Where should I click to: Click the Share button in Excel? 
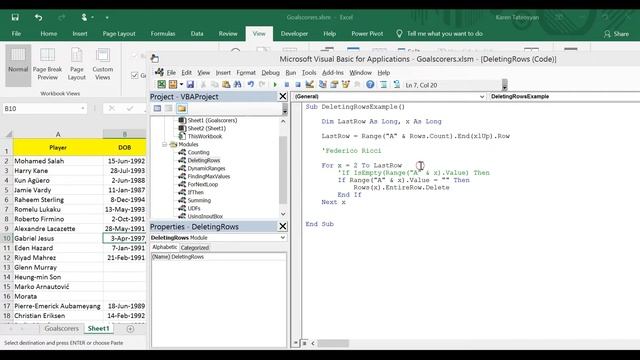[x=617, y=34]
